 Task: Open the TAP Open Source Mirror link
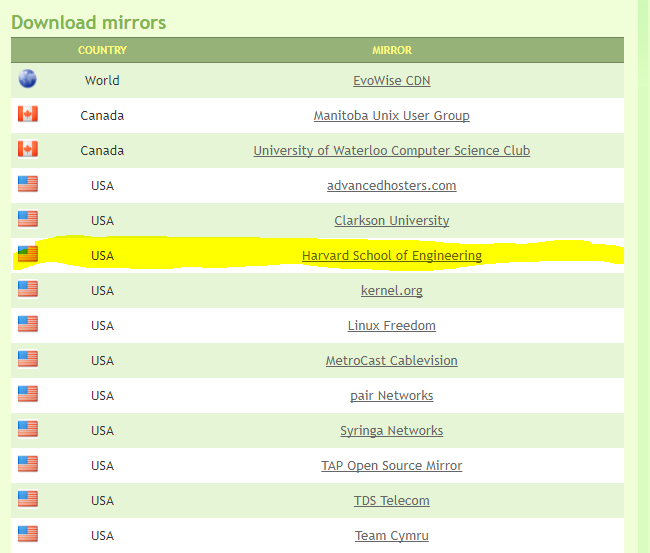[x=391, y=466]
